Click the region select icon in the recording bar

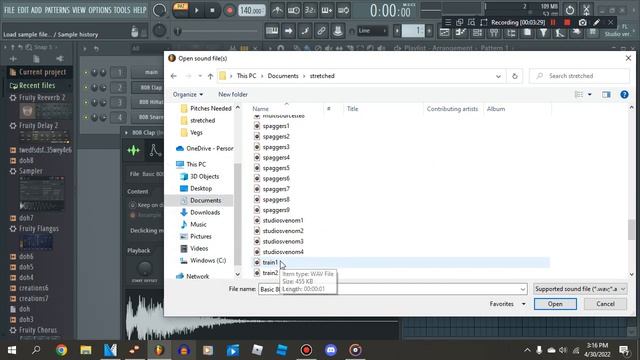[x=484, y=22]
